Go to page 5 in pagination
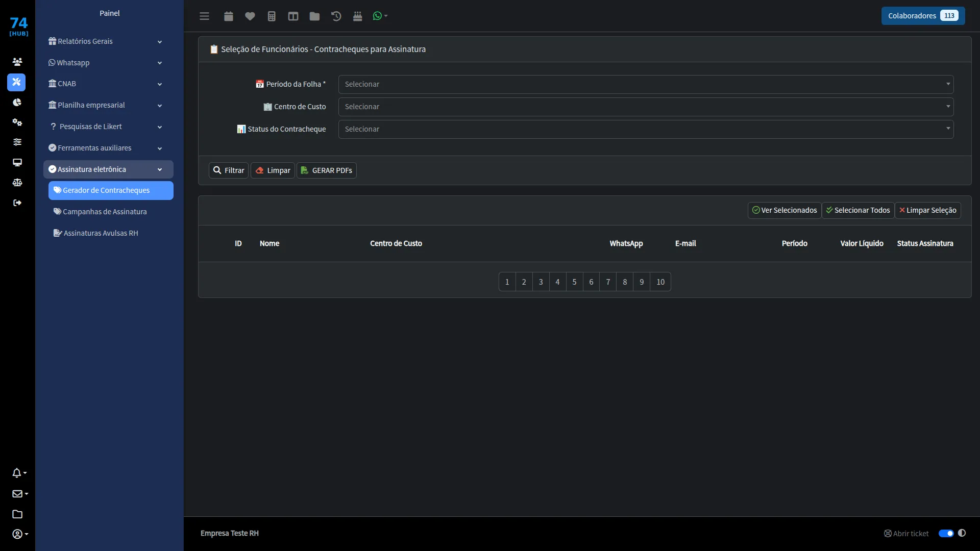 (574, 282)
